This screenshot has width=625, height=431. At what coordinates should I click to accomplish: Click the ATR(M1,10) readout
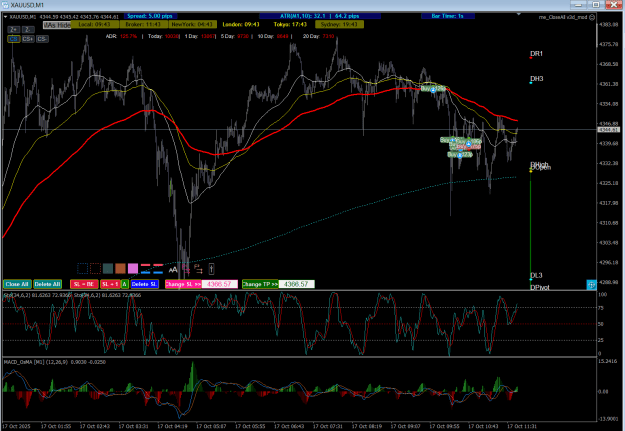click(x=320, y=16)
